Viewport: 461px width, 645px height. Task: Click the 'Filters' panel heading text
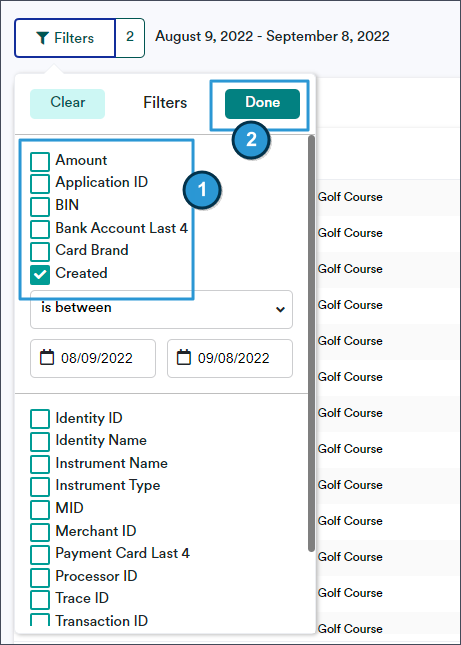(165, 103)
